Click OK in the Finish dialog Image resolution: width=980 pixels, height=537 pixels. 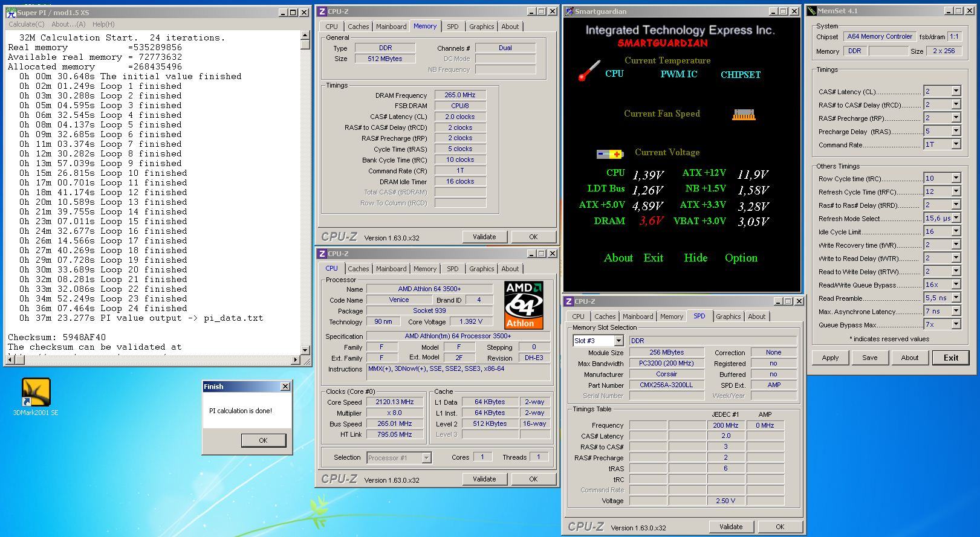coord(263,440)
